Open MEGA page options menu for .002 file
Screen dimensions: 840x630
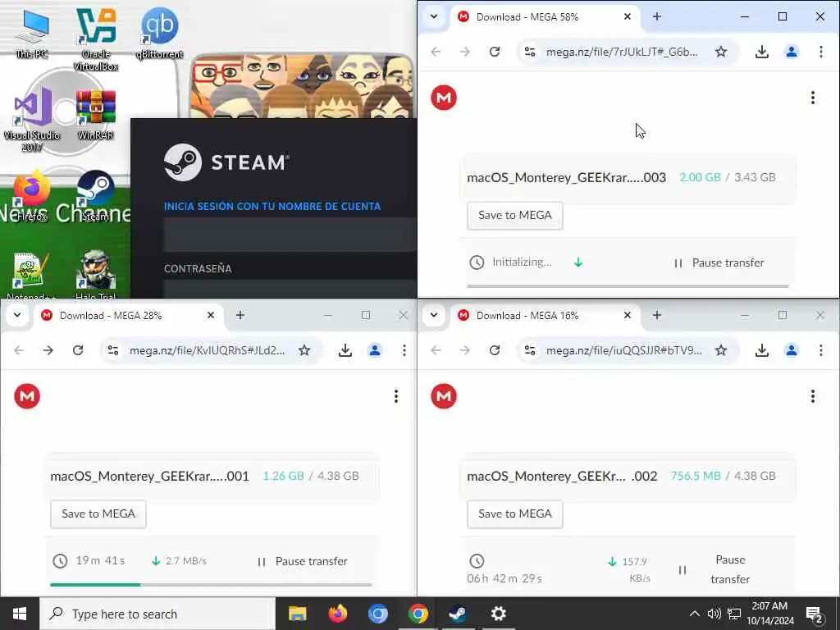click(x=813, y=396)
